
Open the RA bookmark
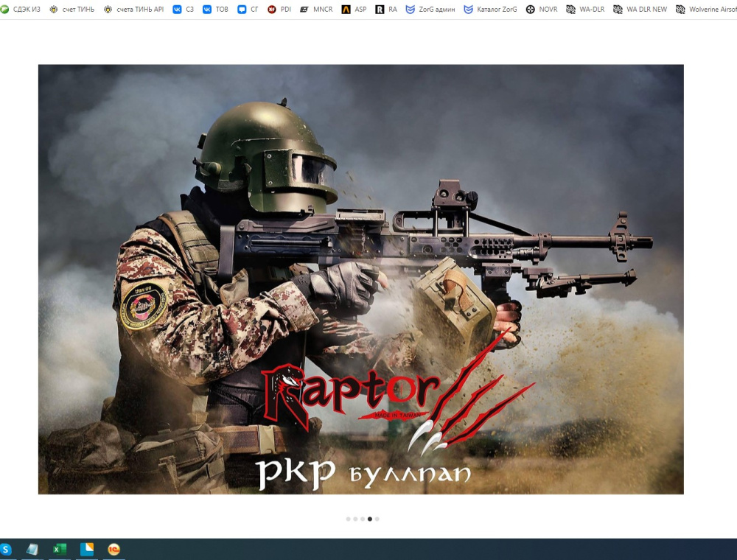pos(386,10)
